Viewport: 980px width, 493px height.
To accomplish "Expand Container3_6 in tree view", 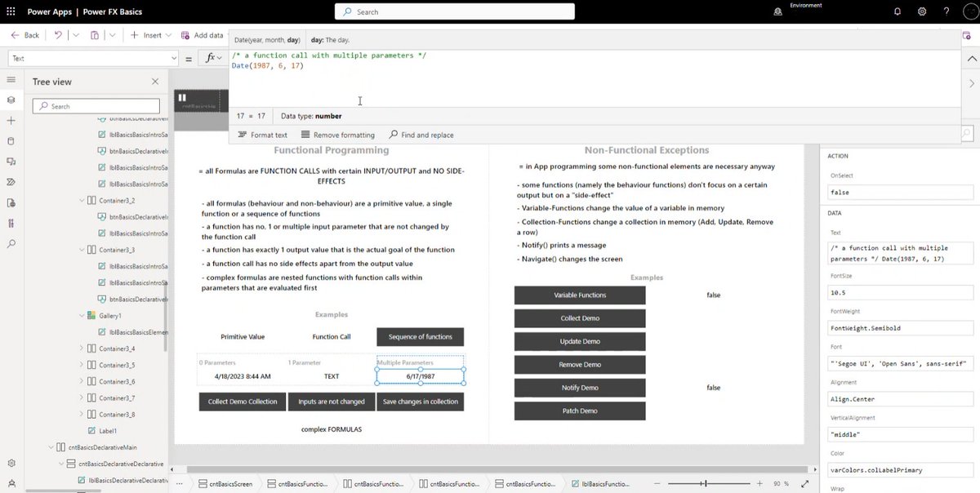I will (x=81, y=381).
